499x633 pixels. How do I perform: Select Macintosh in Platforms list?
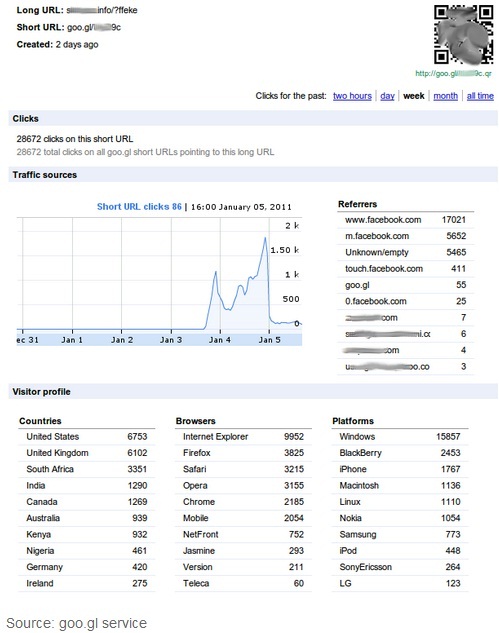pyautogui.click(x=400, y=486)
